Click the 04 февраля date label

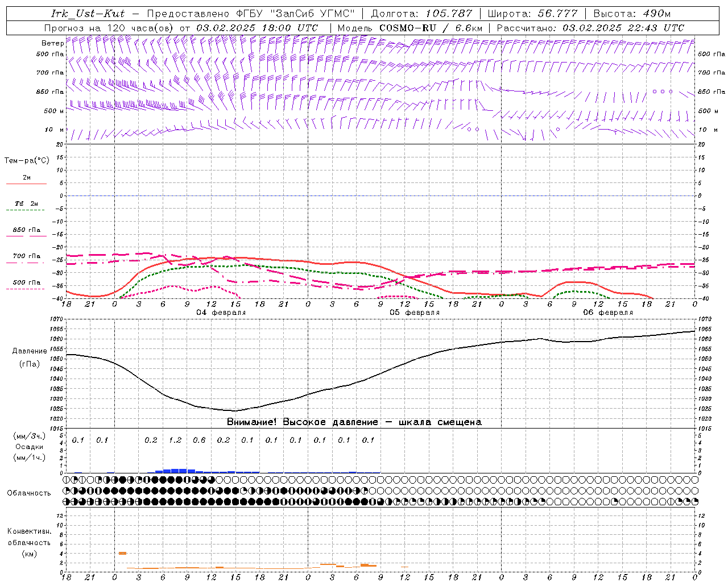pos(221,313)
